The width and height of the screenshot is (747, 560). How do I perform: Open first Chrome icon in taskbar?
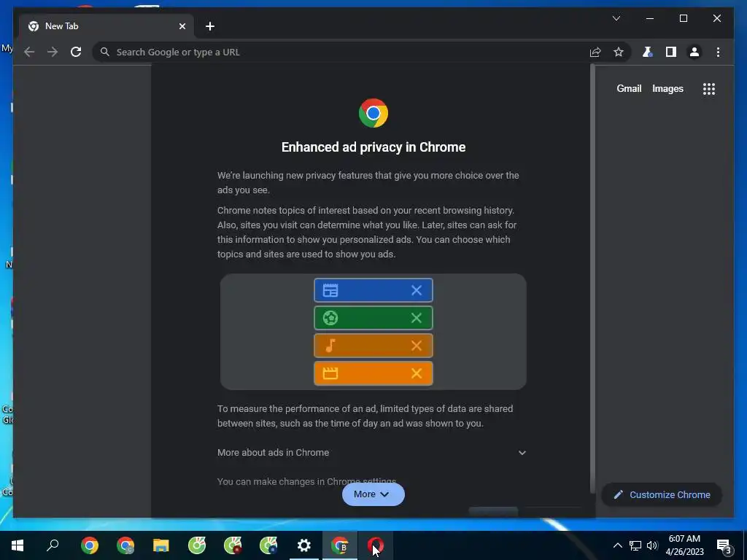click(x=90, y=545)
